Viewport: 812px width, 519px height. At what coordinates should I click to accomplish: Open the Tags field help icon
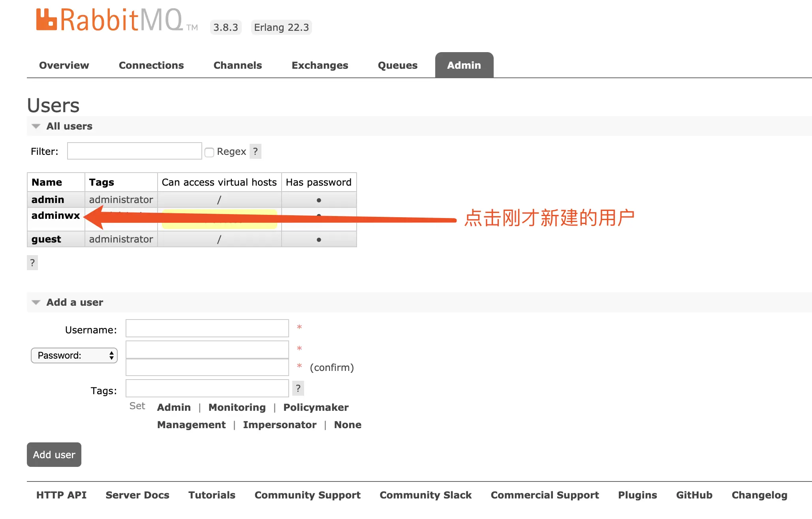pos(298,388)
